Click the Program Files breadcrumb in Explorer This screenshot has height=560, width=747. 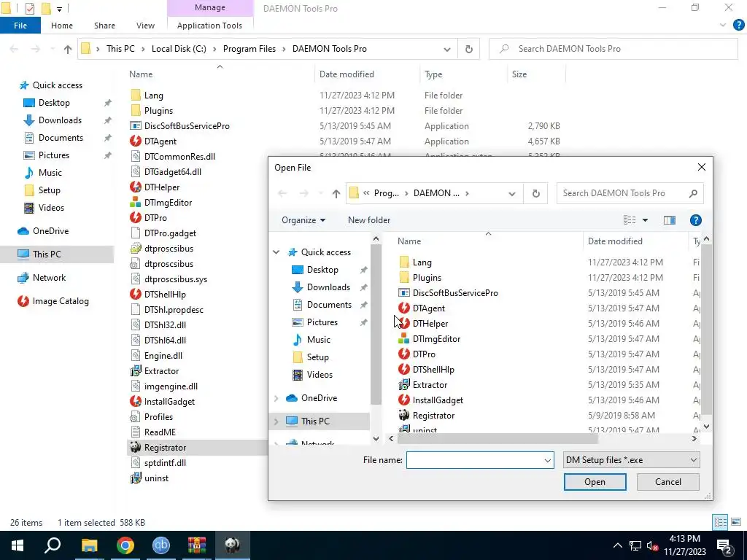249,49
